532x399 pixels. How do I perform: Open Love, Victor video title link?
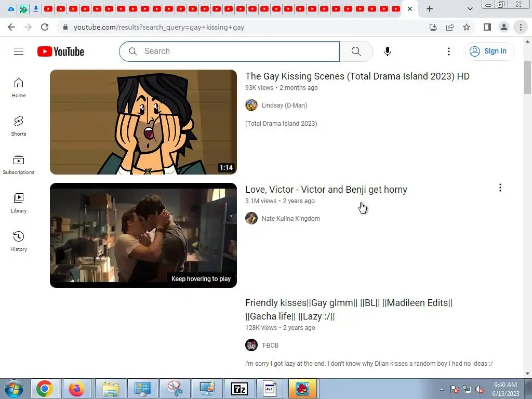[x=326, y=189]
